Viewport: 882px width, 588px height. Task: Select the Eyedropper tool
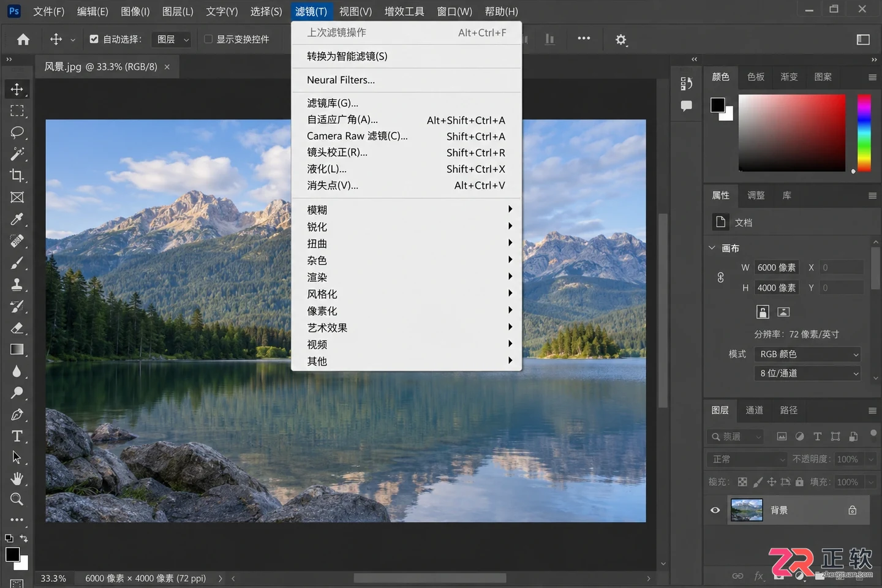[x=17, y=219]
